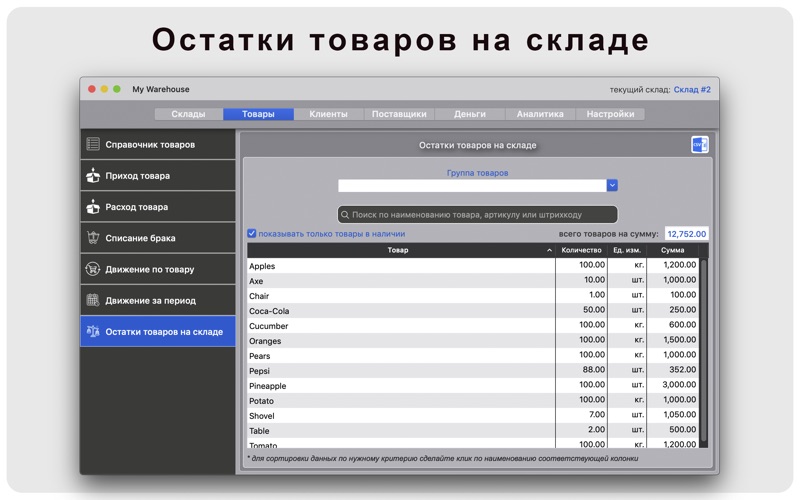This screenshot has width=800, height=500.
Task: Click the Группа товаров combo box field
Action: pos(472,185)
